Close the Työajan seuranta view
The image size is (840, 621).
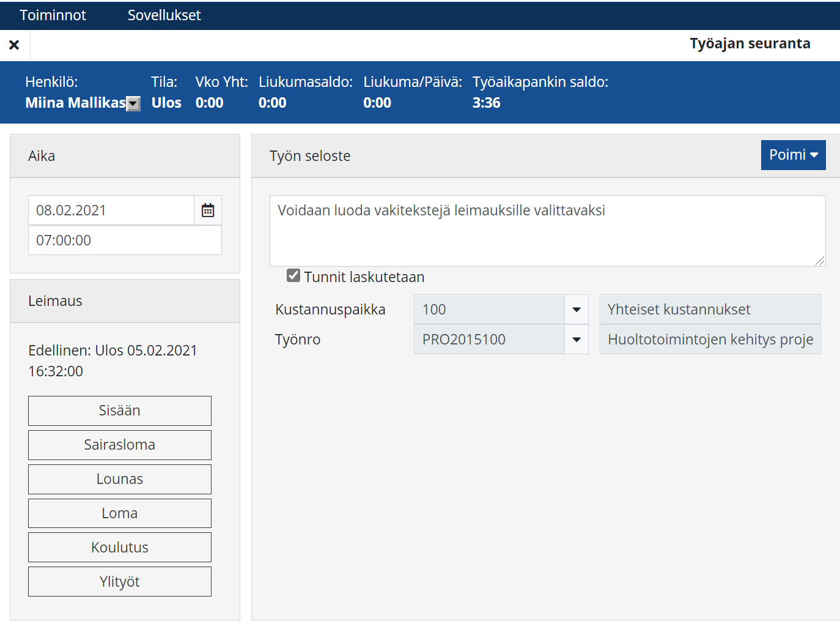pos(14,45)
